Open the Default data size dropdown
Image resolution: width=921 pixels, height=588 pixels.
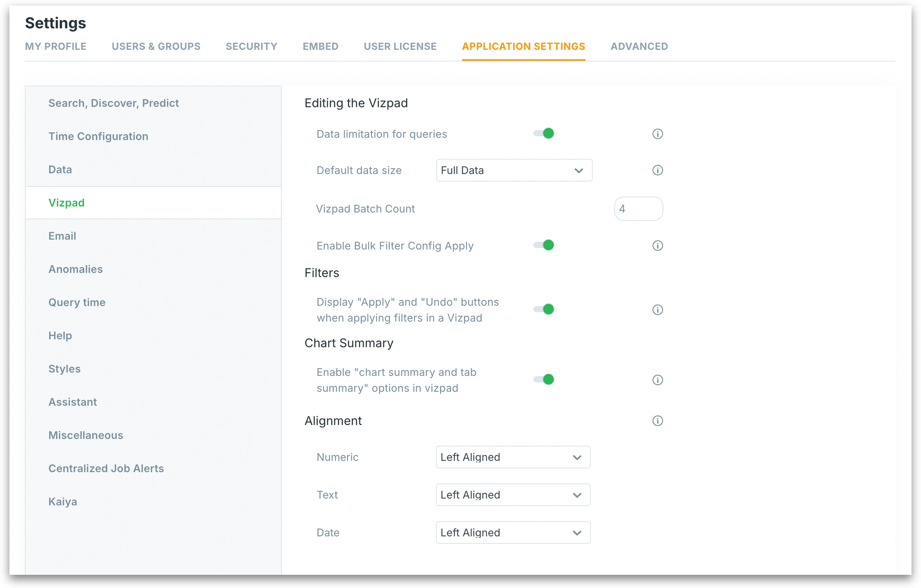pos(514,171)
